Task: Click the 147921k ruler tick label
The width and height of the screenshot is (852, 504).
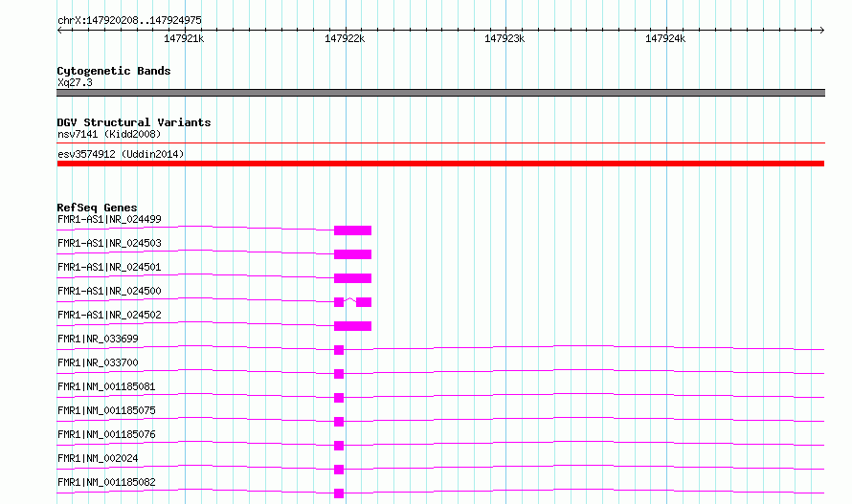Action: 184,38
